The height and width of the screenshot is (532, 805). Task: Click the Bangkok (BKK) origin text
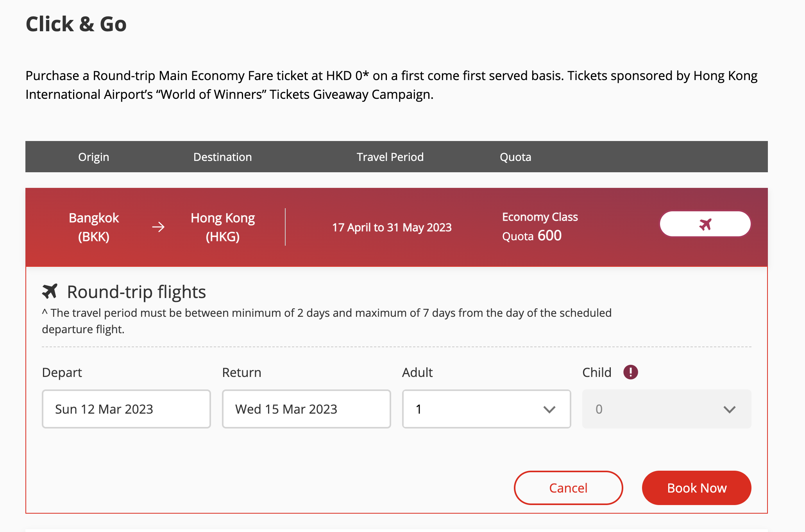coord(94,227)
